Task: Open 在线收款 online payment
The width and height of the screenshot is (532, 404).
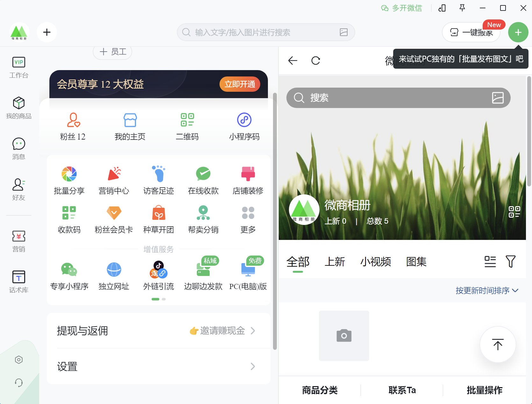Action: (203, 181)
